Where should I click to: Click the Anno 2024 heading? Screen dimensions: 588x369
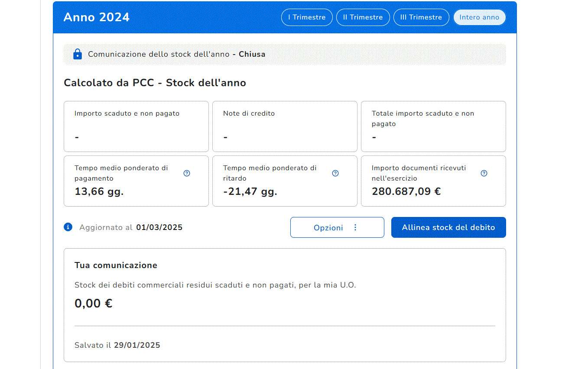click(97, 17)
